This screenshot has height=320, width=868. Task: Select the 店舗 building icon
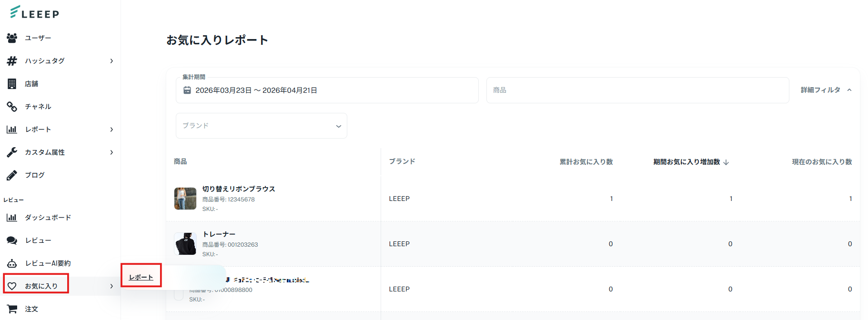12,83
